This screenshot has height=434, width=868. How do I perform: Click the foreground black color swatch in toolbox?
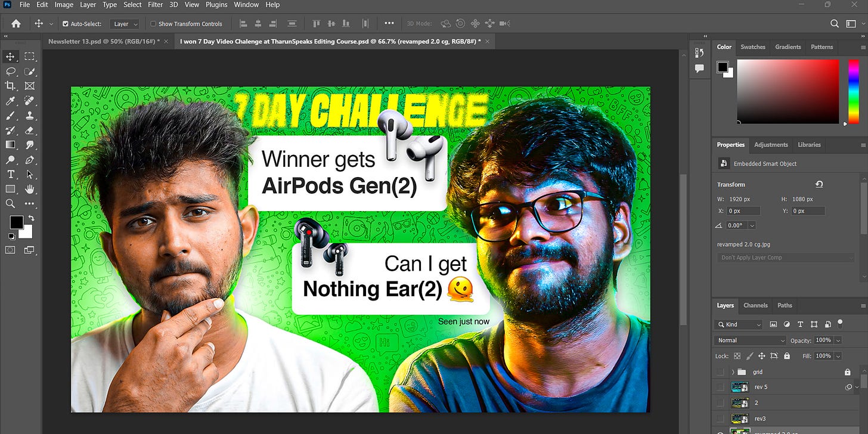pyautogui.click(x=16, y=222)
